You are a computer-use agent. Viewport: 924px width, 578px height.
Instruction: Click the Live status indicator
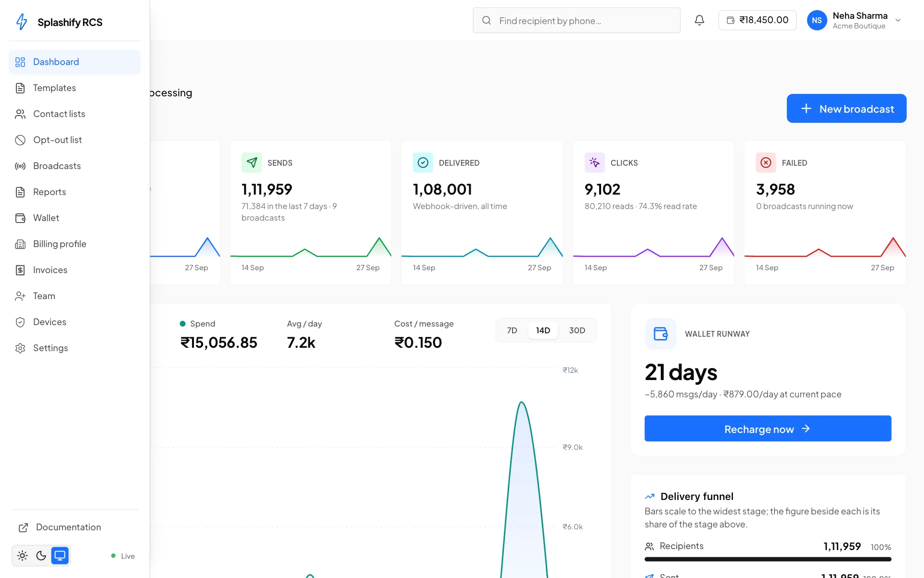click(x=123, y=556)
